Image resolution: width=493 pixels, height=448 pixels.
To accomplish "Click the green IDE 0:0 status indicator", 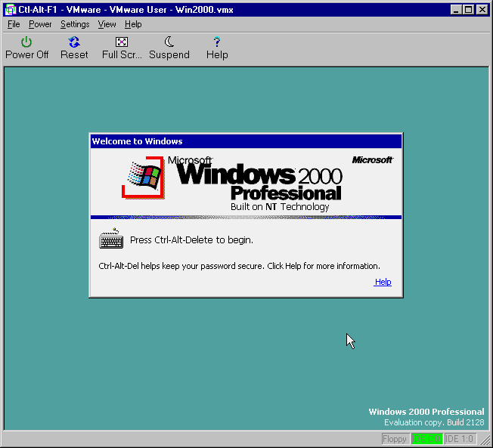I will coord(426,439).
